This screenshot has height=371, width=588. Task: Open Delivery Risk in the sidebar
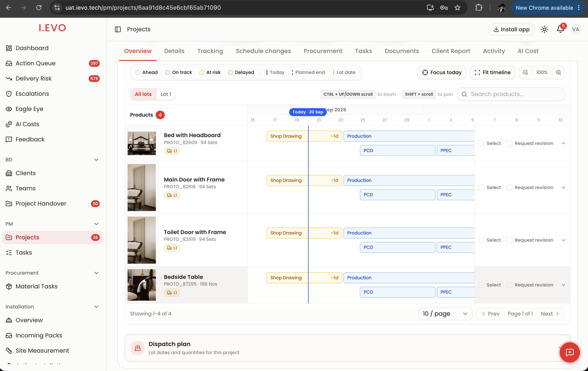coord(53,78)
